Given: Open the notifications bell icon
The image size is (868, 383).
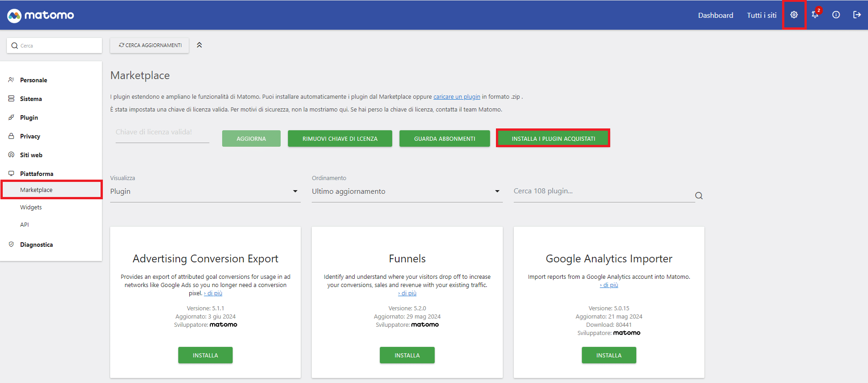Looking at the screenshot, I should (x=815, y=15).
